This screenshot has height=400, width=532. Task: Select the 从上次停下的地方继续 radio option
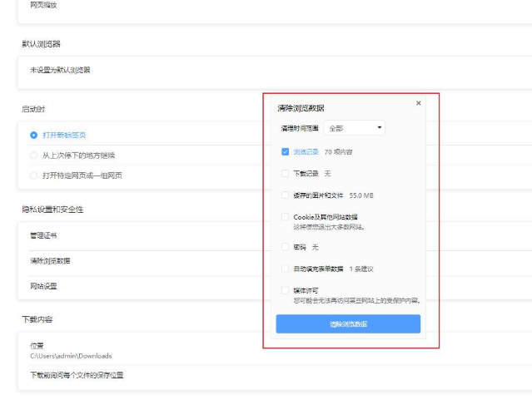33,156
